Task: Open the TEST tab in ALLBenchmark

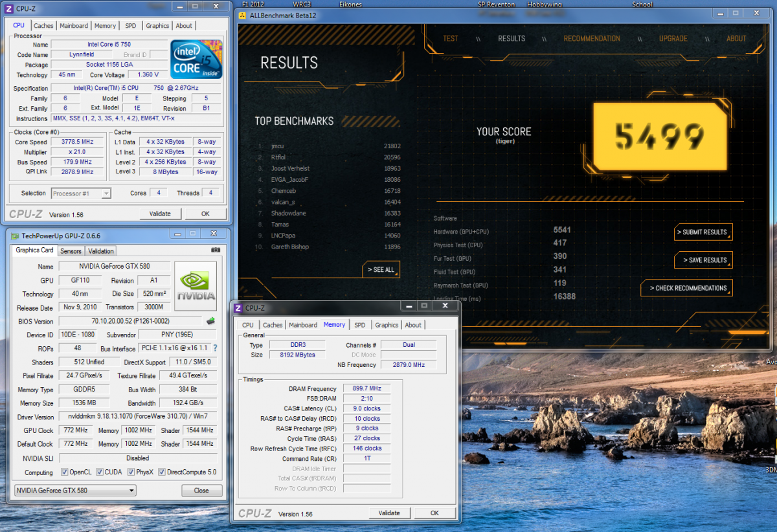Action: [451, 38]
